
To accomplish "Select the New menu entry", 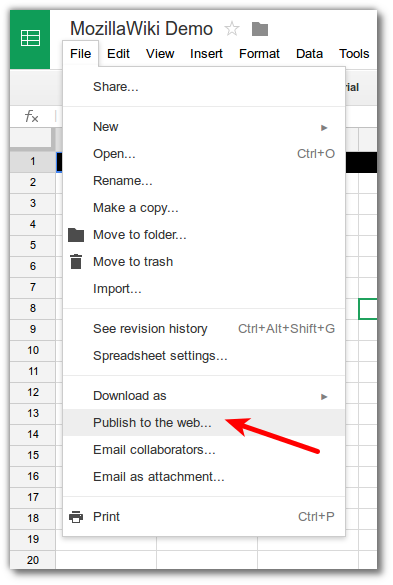I will point(204,127).
